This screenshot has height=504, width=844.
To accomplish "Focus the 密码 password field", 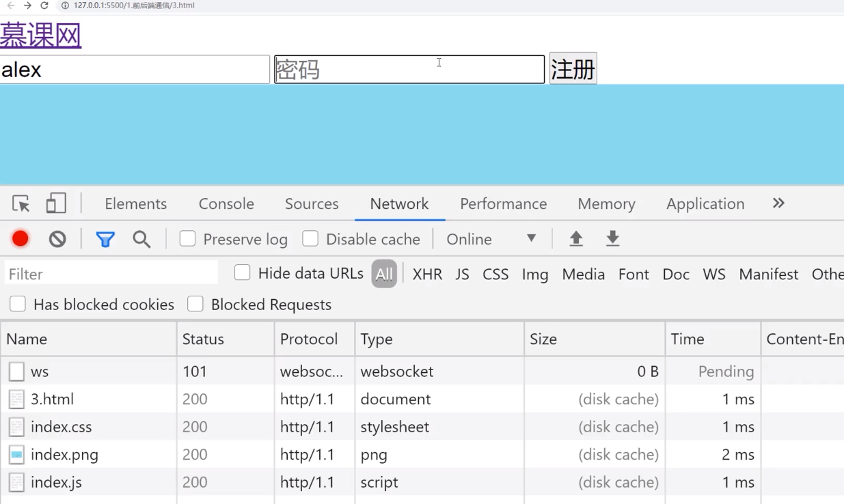I will (409, 69).
